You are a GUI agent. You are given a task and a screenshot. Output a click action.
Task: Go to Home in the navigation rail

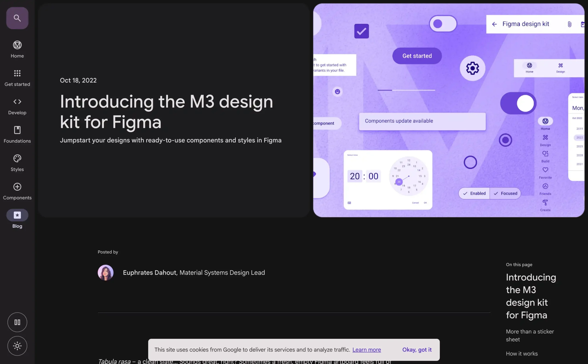click(17, 49)
